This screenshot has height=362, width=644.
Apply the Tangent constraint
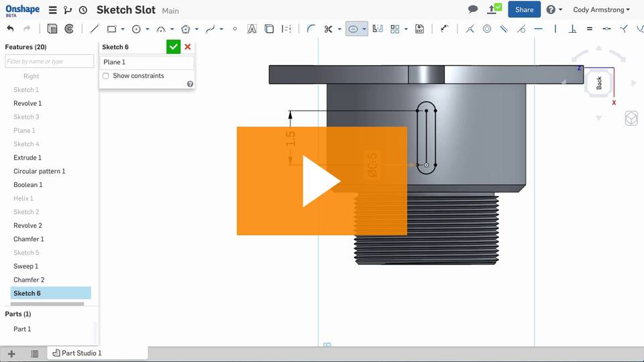[x=521, y=29]
